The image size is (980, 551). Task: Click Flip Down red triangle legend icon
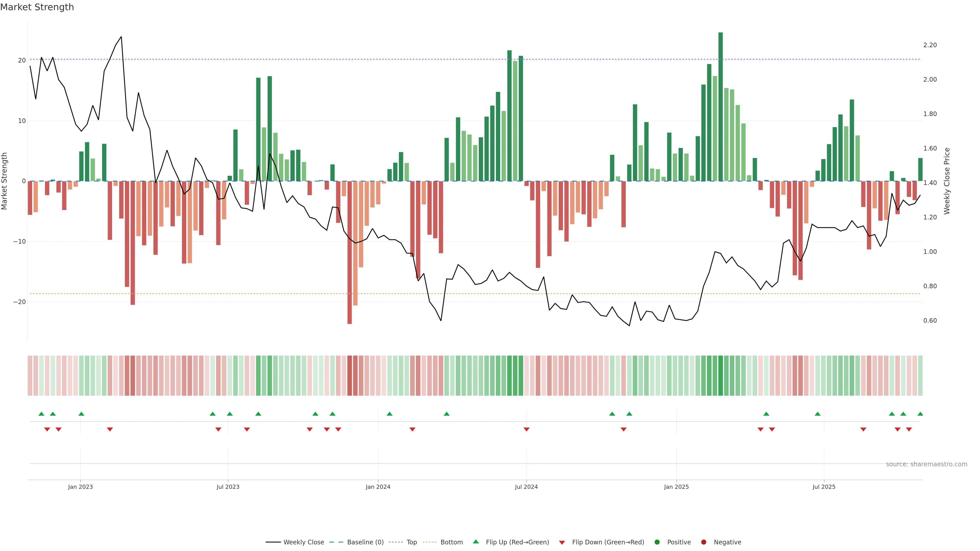click(562, 542)
